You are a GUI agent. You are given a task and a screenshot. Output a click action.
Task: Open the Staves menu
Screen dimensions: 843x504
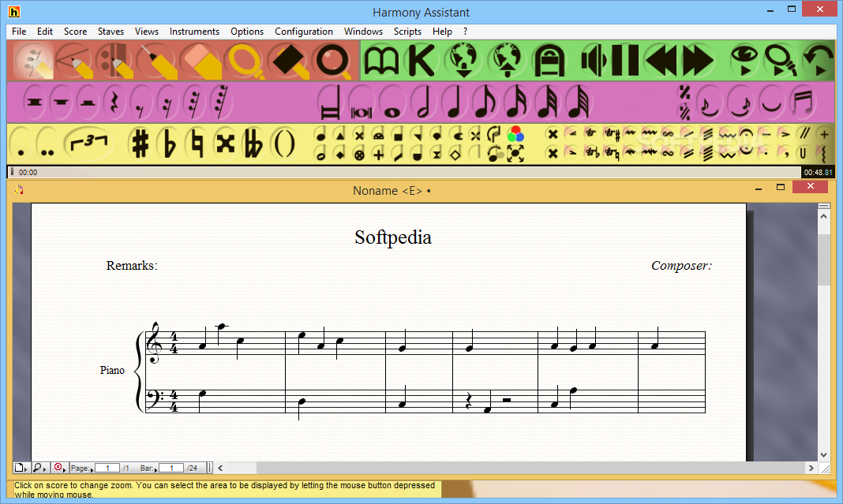[x=111, y=32]
